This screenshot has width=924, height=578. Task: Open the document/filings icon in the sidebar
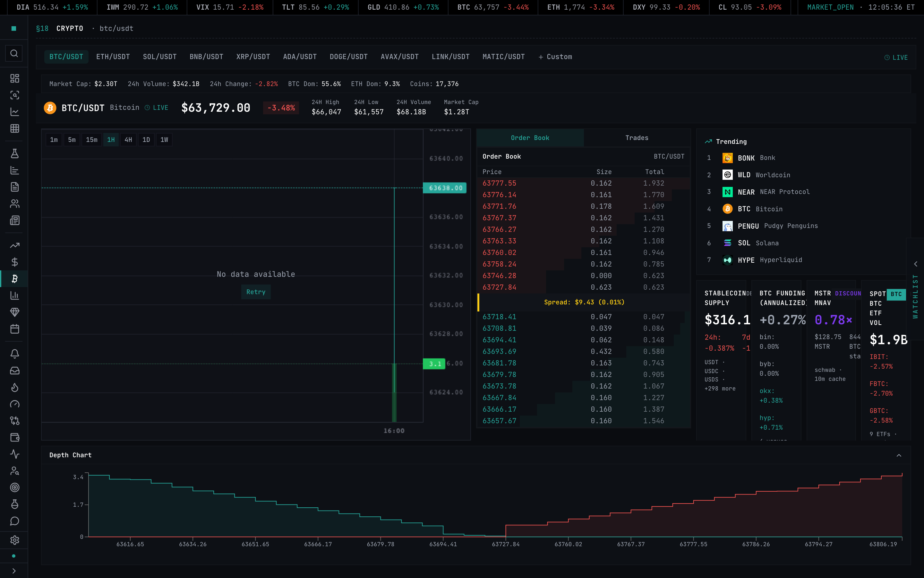click(14, 187)
